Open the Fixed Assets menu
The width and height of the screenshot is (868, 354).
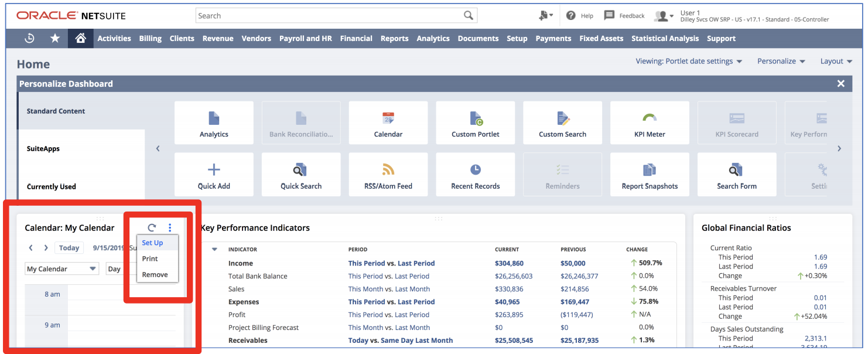click(x=602, y=38)
